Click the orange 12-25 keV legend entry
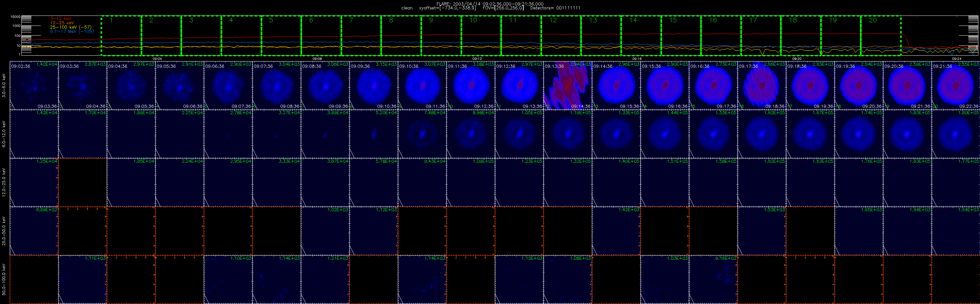Screen dimensions: 980x304 pyautogui.click(x=62, y=23)
